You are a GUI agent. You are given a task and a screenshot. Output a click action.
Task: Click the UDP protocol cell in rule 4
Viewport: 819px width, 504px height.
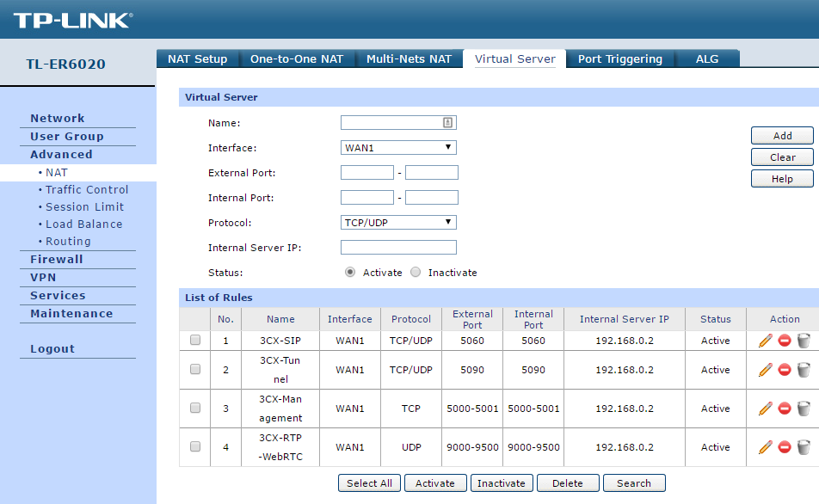pyautogui.click(x=411, y=447)
